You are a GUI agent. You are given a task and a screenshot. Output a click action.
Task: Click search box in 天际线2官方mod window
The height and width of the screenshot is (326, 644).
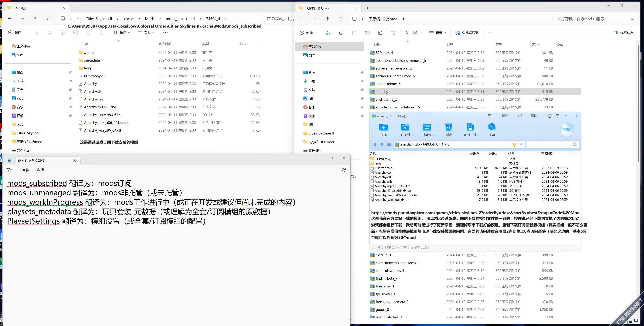click(596, 19)
